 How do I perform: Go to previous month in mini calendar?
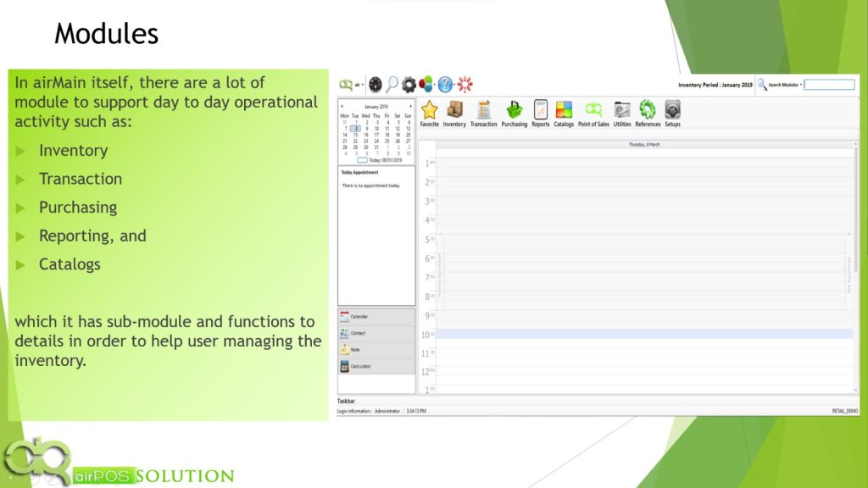342,106
